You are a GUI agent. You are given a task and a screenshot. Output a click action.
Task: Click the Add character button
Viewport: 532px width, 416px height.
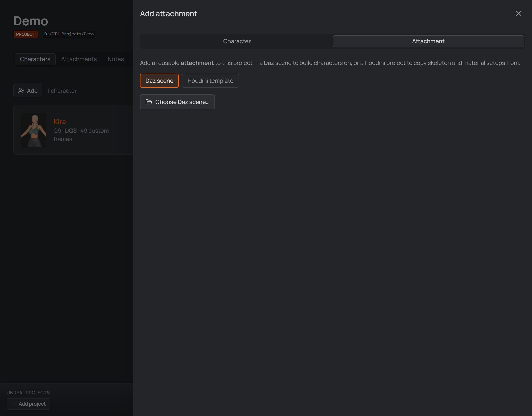pos(28,91)
